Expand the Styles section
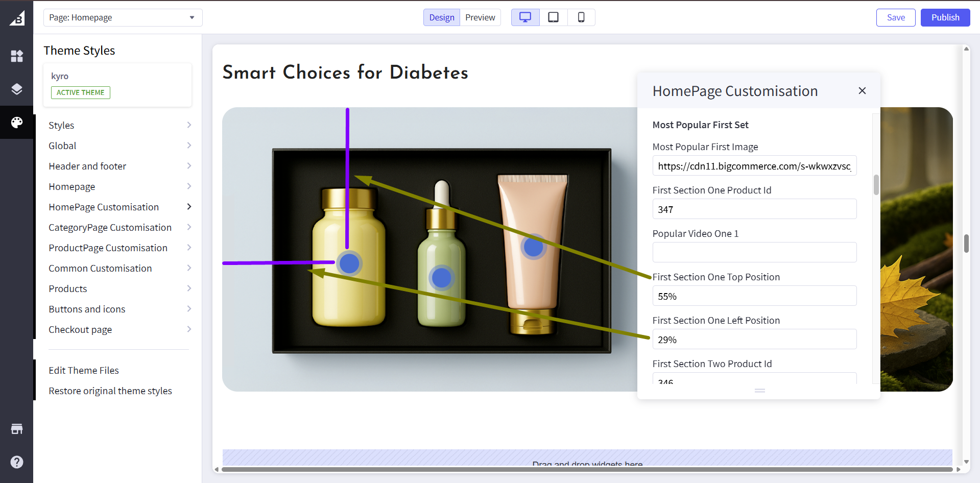 click(x=119, y=125)
